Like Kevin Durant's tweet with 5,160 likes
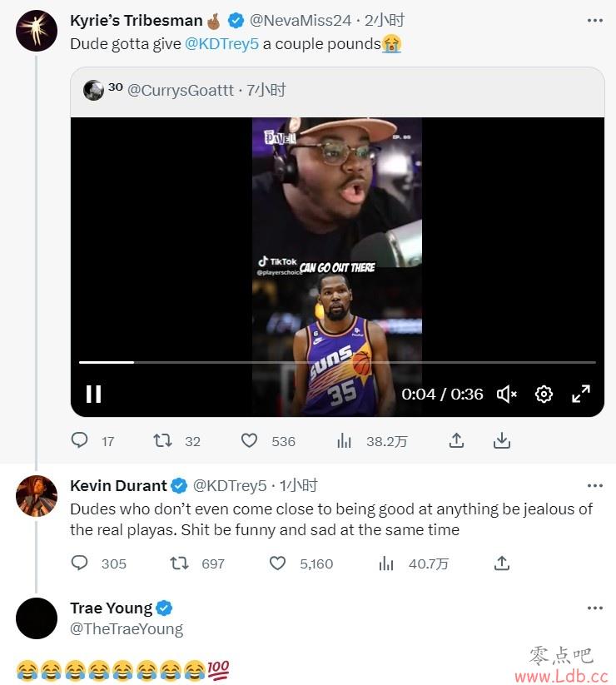This screenshot has height=685, width=616. [x=277, y=563]
